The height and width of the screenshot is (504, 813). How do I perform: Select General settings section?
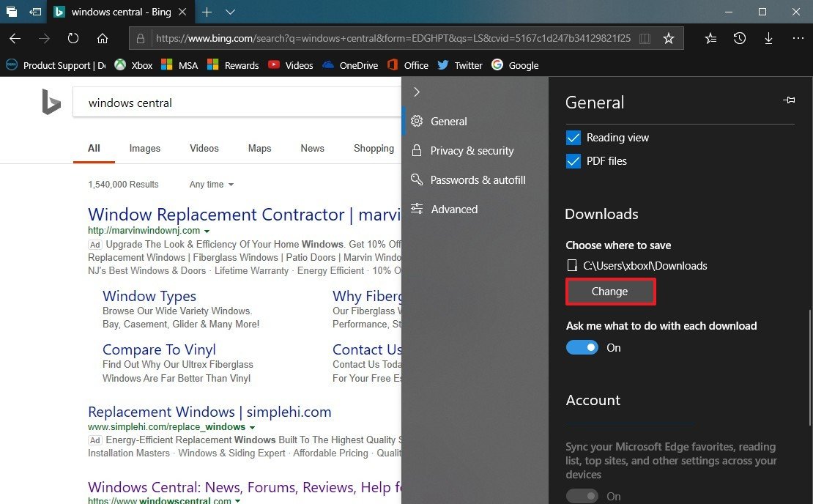pyautogui.click(x=475, y=122)
